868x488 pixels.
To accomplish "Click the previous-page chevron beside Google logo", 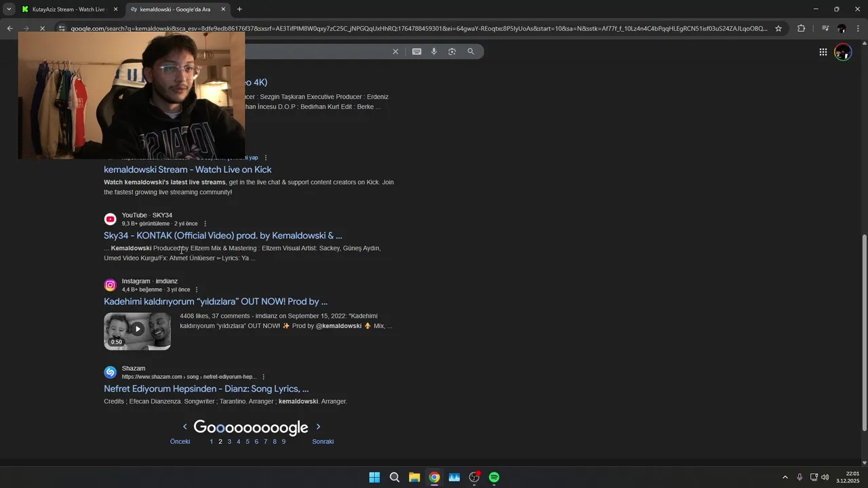I will [x=184, y=427].
